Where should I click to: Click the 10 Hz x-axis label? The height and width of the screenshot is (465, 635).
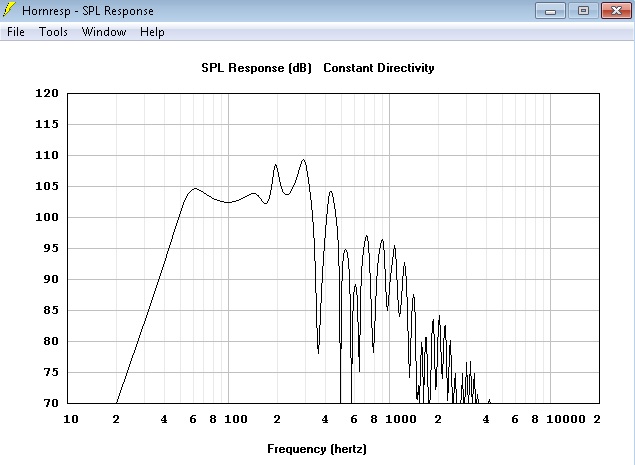71,419
